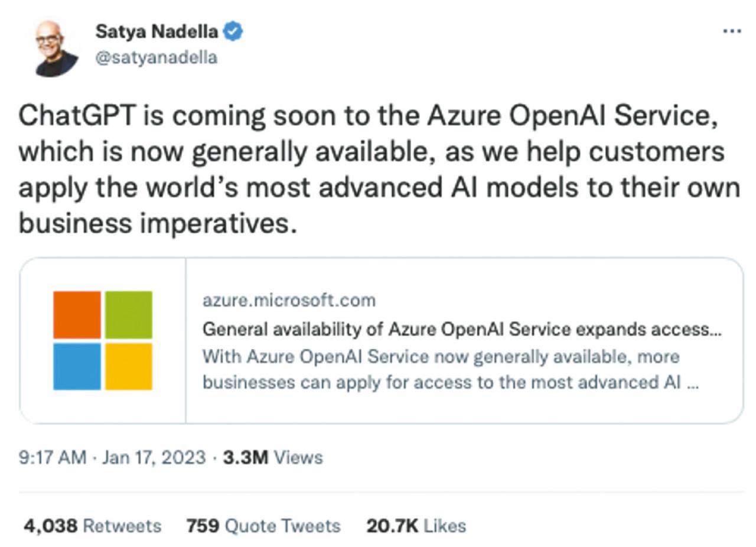View the 3.3M Views analytics
This screenshot has height=547, width=756.
coord(273,458)
